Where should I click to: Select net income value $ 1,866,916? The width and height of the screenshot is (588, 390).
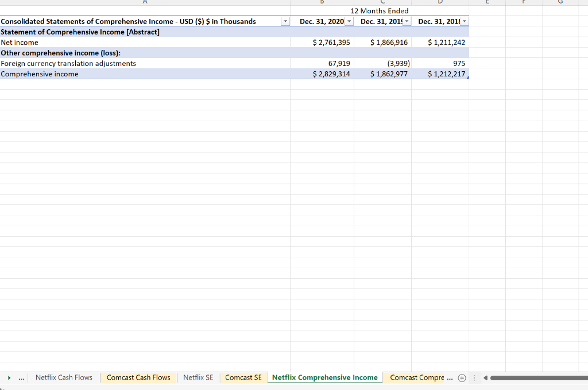[x=382, y=43]
